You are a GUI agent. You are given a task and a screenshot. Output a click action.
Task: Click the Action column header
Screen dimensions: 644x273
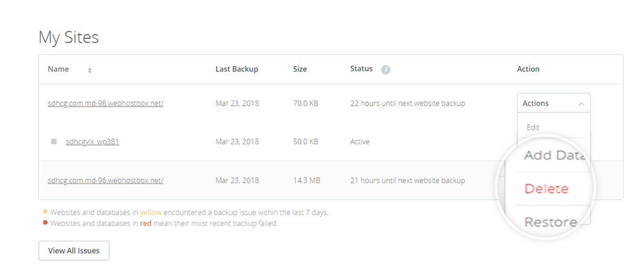tap(528, 69)
